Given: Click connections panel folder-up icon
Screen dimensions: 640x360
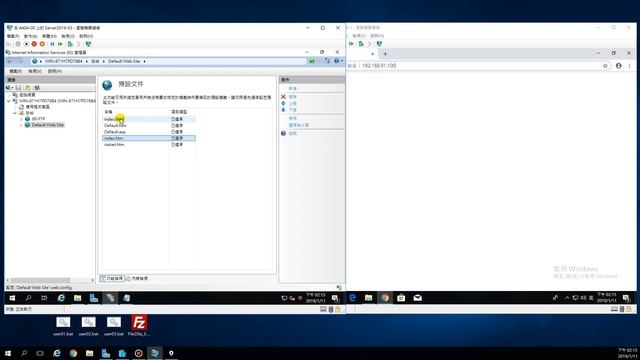Looking at the screenshot, I should (x=28, y=88).
